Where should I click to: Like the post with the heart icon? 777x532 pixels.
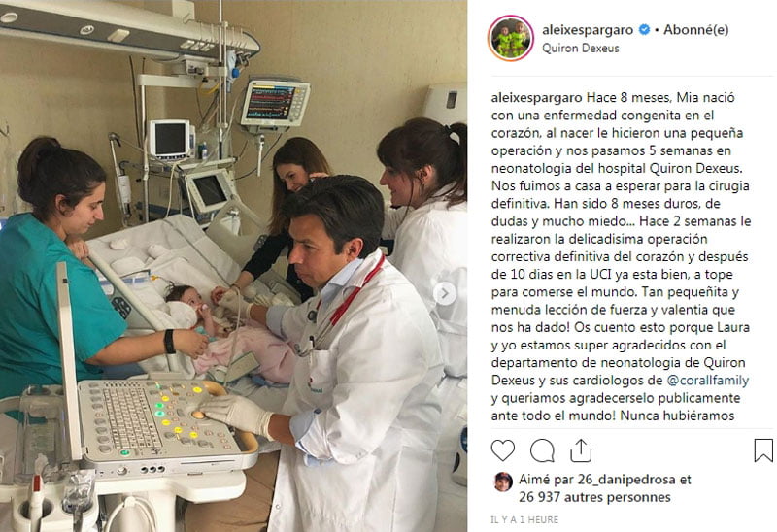502,450
